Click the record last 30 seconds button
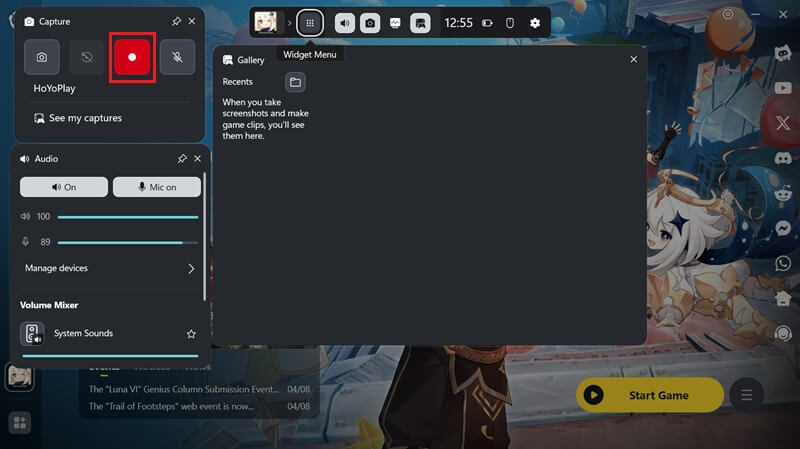 click(x=87, y=57)
